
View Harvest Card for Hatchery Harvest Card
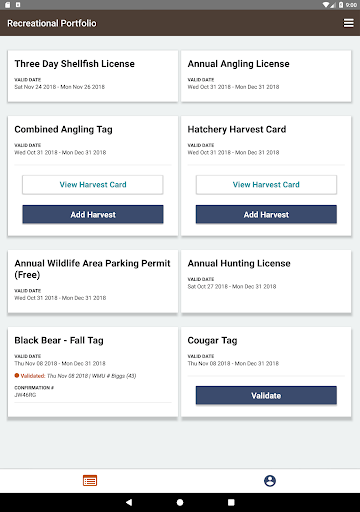pos(266,185)
